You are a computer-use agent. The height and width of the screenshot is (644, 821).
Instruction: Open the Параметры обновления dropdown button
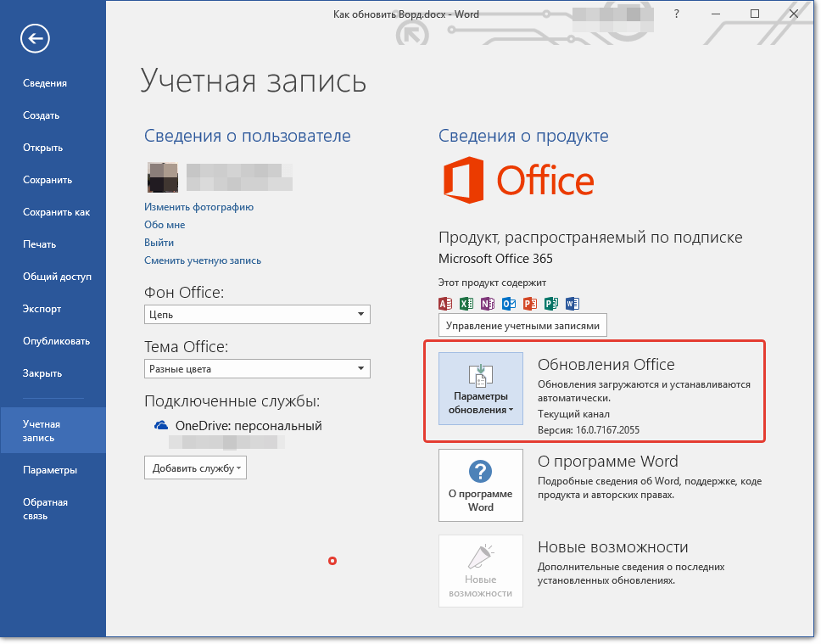pyautogui.click(x=481, y=389)
